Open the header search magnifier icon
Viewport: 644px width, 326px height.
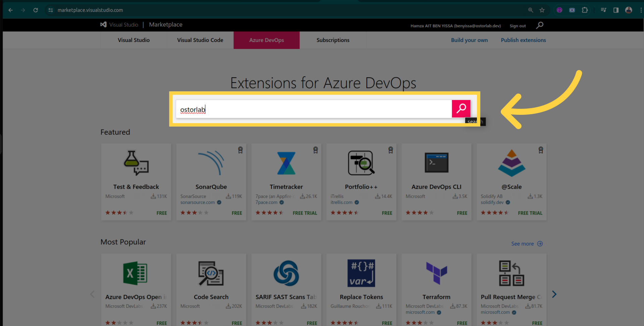[540, 26]
